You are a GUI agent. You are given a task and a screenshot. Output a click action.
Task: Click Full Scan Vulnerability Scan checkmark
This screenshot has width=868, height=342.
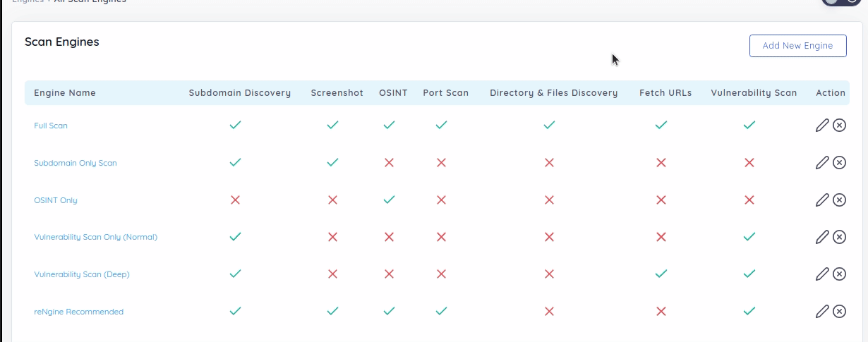click(x=749, y=126)
